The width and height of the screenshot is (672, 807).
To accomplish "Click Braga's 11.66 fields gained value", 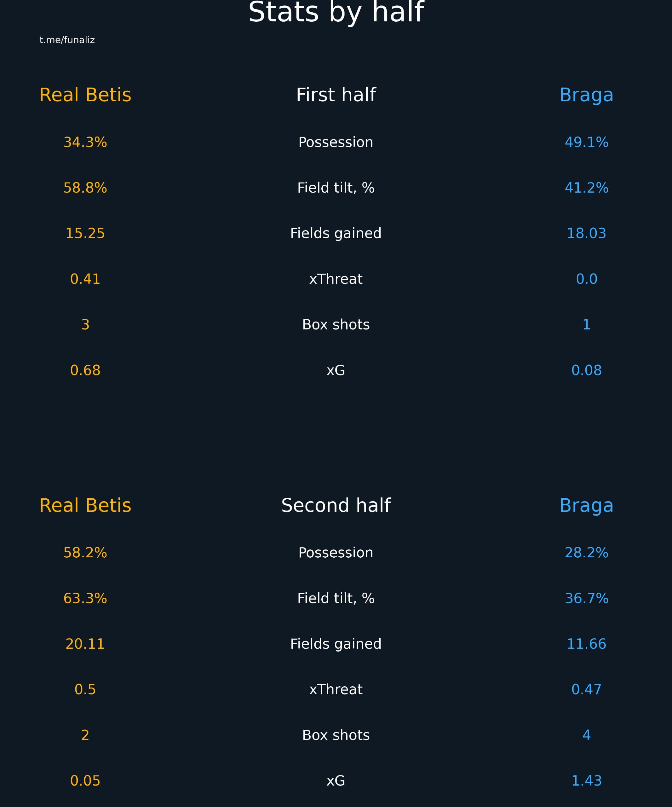I will [586, 644].
